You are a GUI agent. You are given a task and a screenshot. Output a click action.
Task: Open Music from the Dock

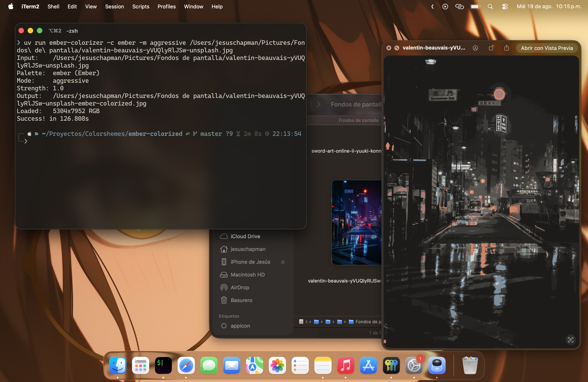346,365
